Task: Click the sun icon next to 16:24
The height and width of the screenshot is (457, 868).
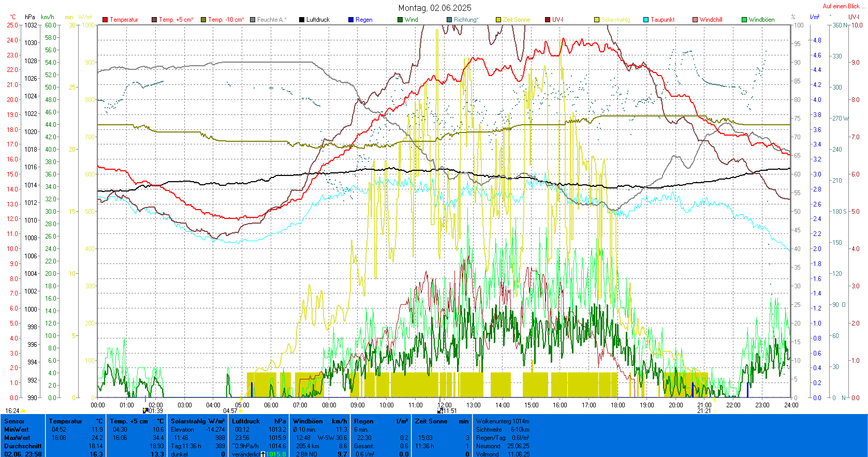Action: point(23,411)
